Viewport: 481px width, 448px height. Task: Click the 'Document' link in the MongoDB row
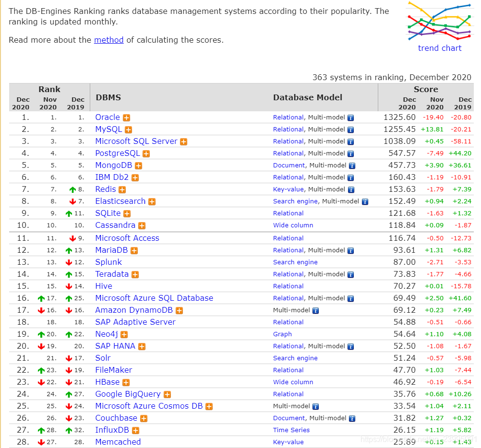click(289, 165)
